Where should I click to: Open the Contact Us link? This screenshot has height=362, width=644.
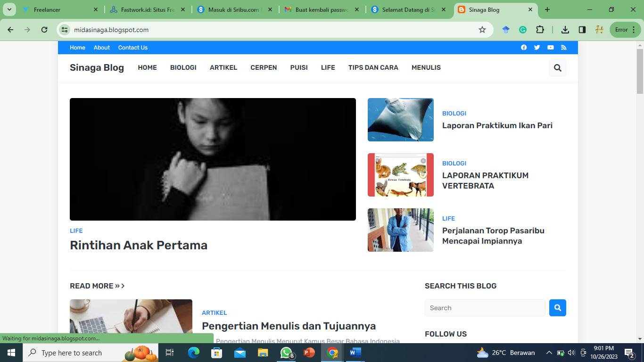tap(133, 48)
